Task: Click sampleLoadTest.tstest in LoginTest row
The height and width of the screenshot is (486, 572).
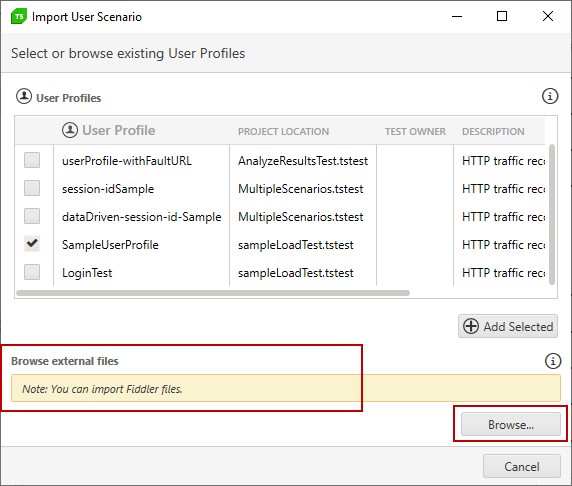Action: pos(295,273)
